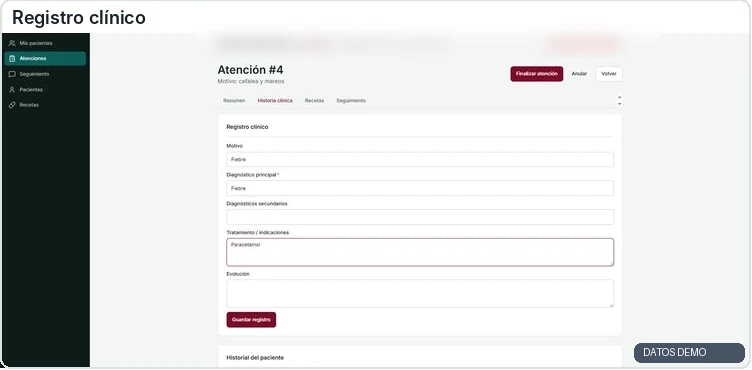Click the Evolución text area
This screenshot has height=370, width=752.
420,293
